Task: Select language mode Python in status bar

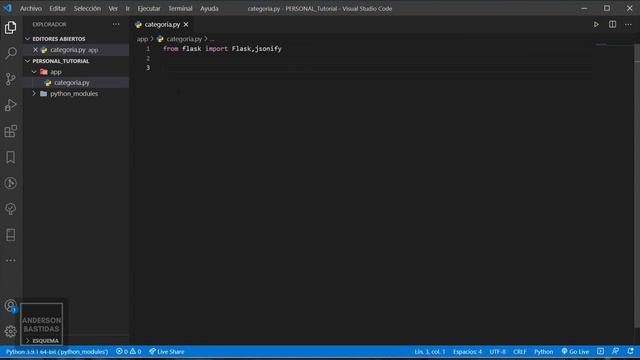Action: point(543,351)
